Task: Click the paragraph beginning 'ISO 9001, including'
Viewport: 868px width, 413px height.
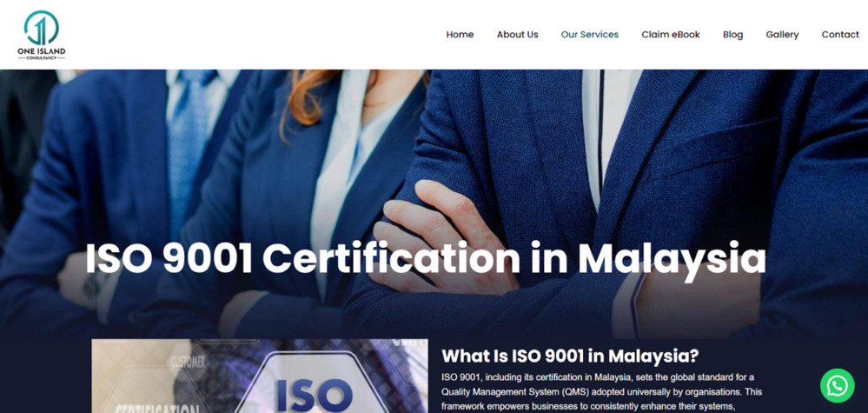Action: click(x=602, y=392)
